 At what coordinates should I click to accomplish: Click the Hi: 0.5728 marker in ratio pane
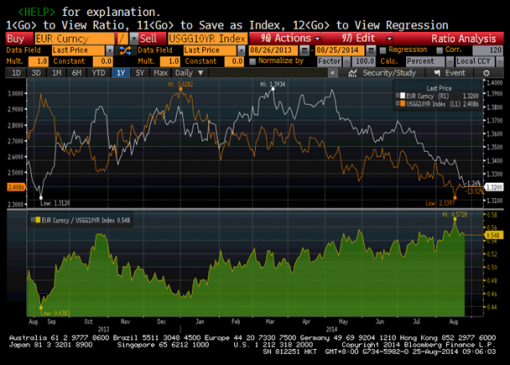pyautogui.click(x=455, y=219)
